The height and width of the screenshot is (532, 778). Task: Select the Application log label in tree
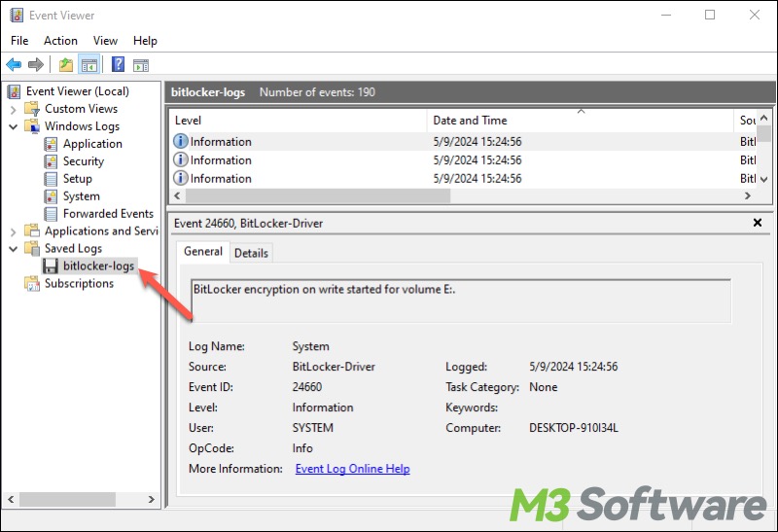pos(92,144)
